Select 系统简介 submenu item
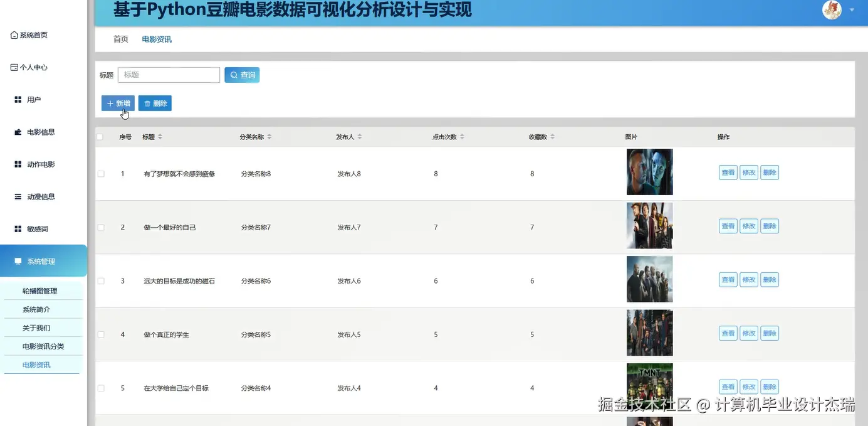The width and height of the screenshot is (868, 426). tap(43, 309)
